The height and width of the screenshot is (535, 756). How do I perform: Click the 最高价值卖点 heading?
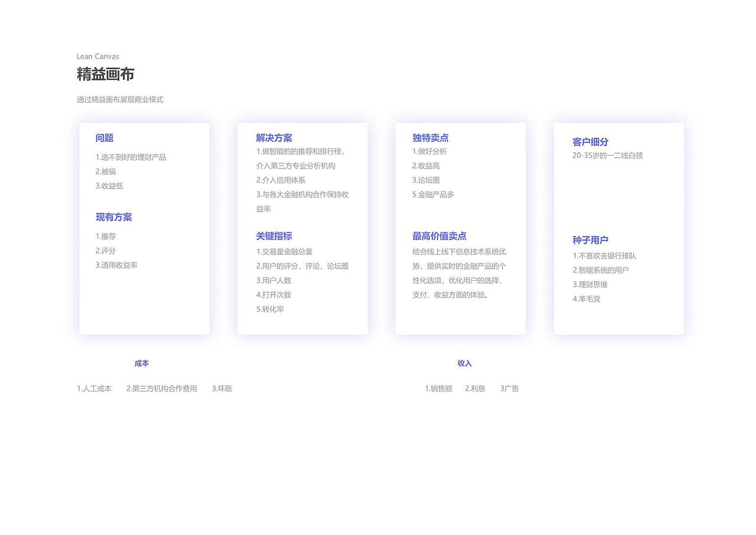tap(439, 236)
